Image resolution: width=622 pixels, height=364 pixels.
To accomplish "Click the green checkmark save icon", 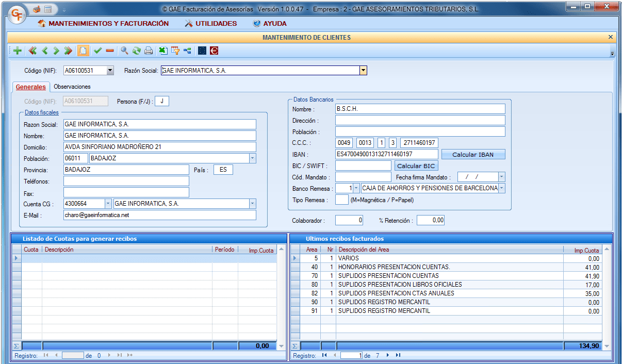I will [97, 51].
